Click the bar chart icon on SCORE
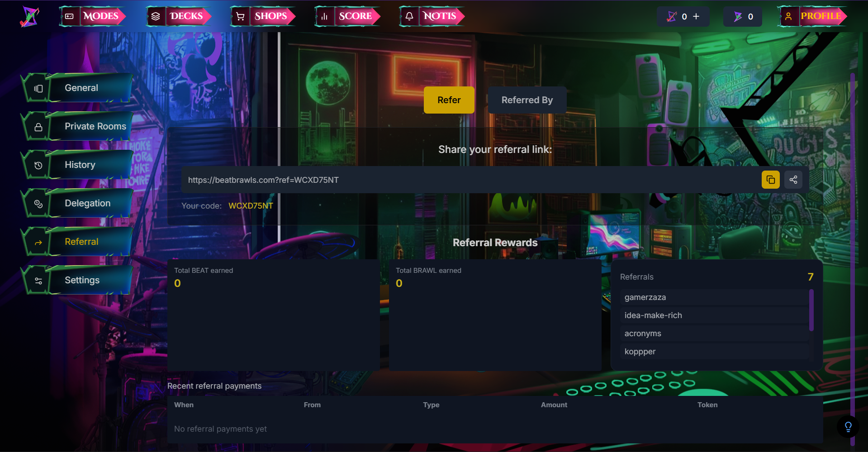The image size is (868, 452). click(324, 15)
